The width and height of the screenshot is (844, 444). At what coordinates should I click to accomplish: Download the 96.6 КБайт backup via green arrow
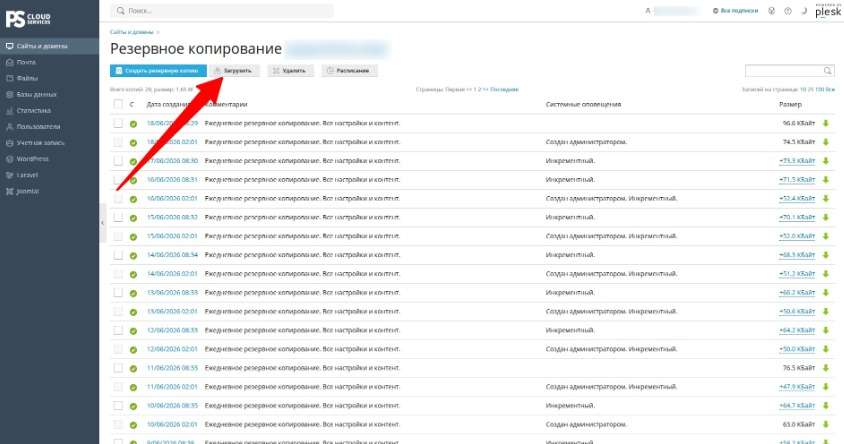(826, 123)
